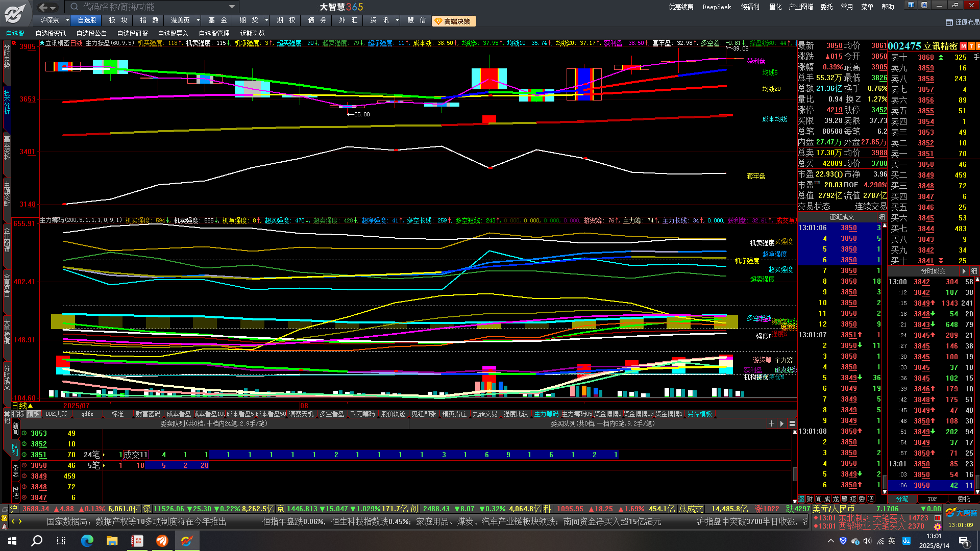Click the 分时成交 list scrollbar down arrow
Image resolution: width=980 pixels, height=551 pixels.
click(x=977, y=492)
